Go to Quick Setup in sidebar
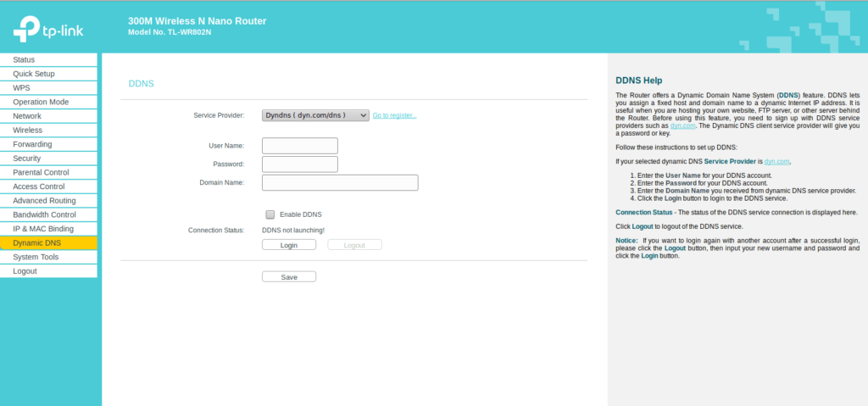 [34, 74]
